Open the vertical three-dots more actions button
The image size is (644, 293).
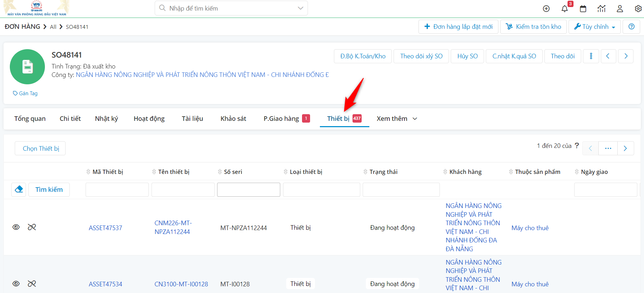(591, 56)
